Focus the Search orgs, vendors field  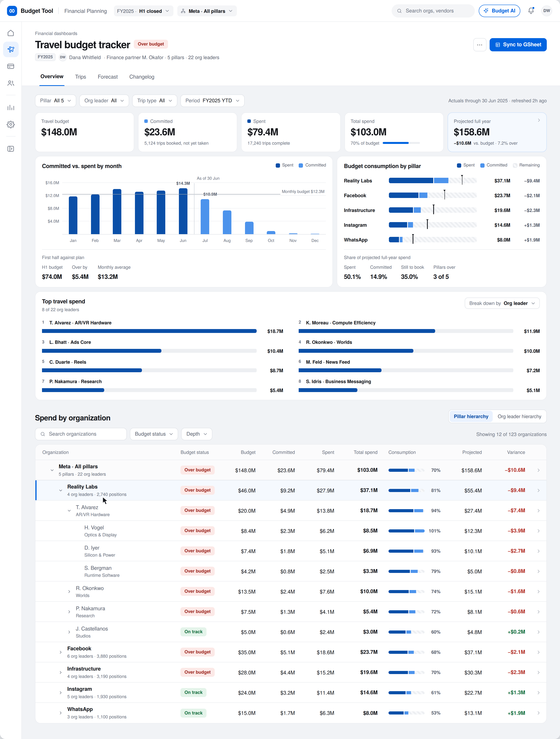(433, 11)
